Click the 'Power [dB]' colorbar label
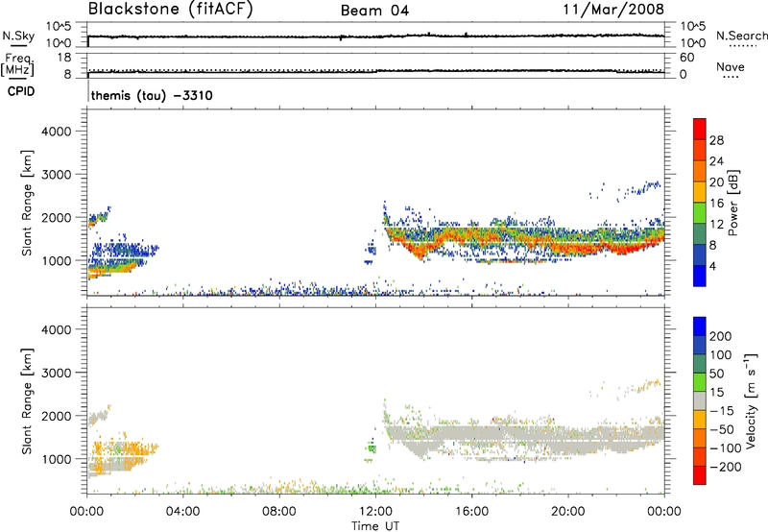This screenshot has width=768, height=532. 732,203
